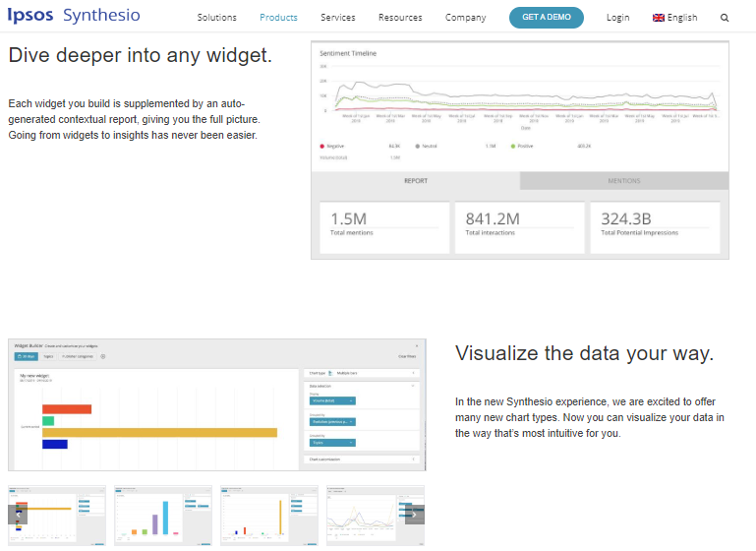Click the Ipsos Synthesio logo

tap(74, 15)
